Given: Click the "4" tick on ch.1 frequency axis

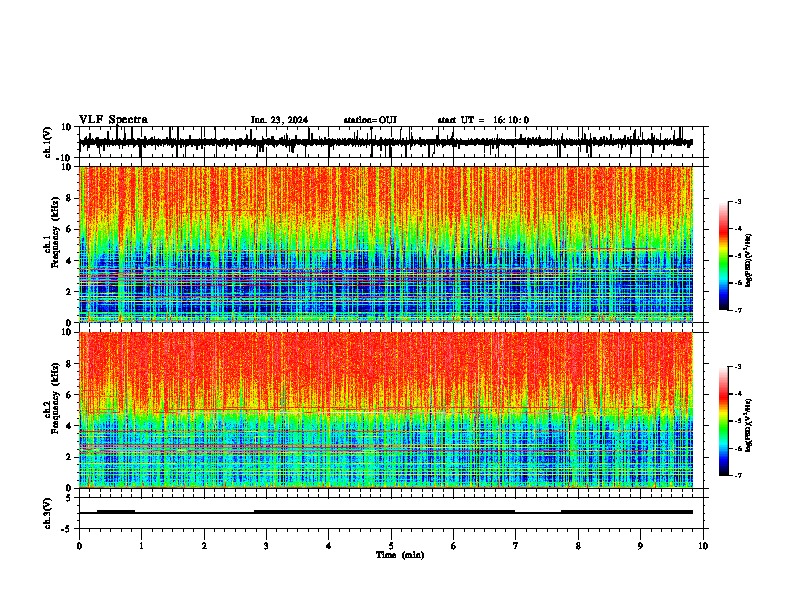Looking at the screenshot, I should pyautogui.click(x=70, y=261).
